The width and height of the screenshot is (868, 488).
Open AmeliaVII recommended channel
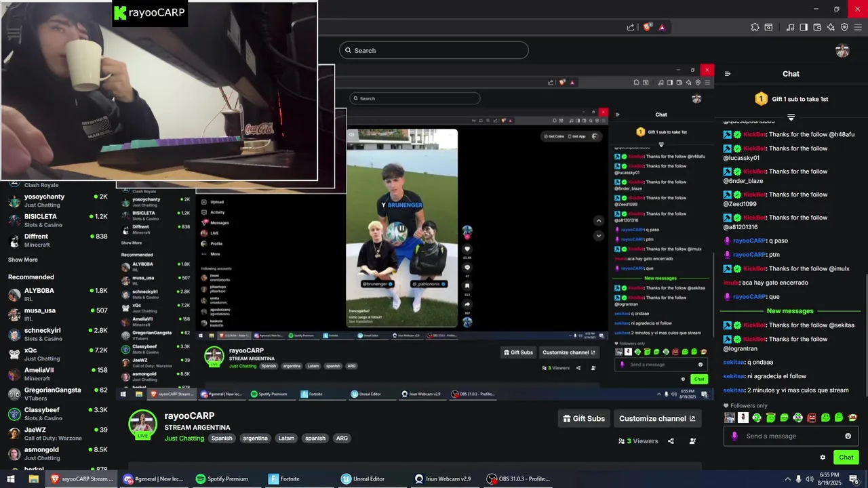tap(58, 374)
